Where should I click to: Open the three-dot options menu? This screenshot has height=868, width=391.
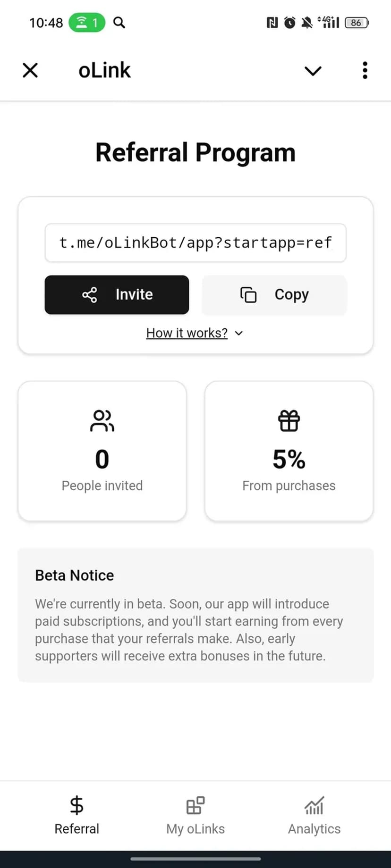365,70
